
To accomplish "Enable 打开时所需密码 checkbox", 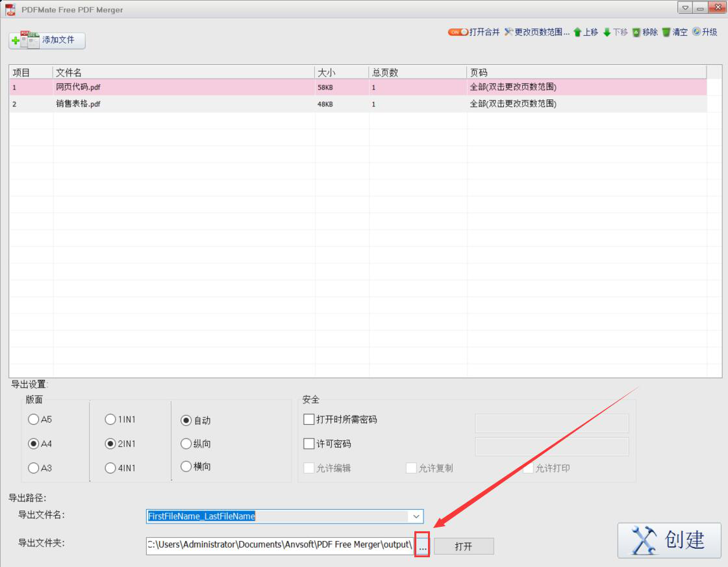I will (308, 420).
